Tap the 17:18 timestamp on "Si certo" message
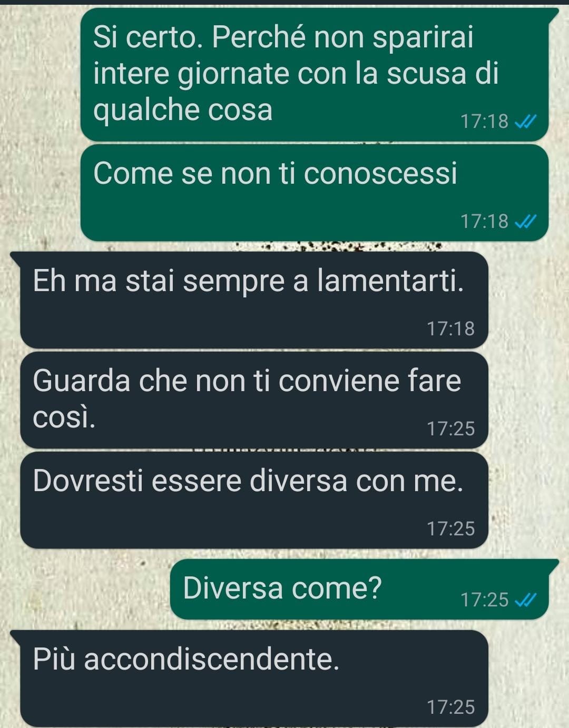569x728 pixels. 485,122
